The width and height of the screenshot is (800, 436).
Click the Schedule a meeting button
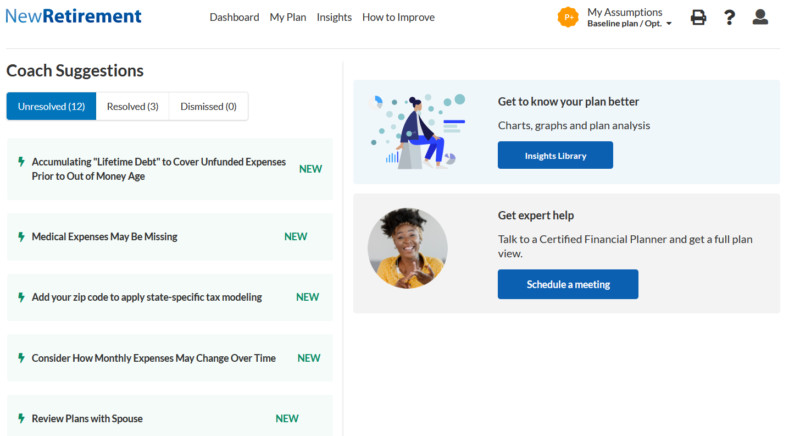[568, 284]
